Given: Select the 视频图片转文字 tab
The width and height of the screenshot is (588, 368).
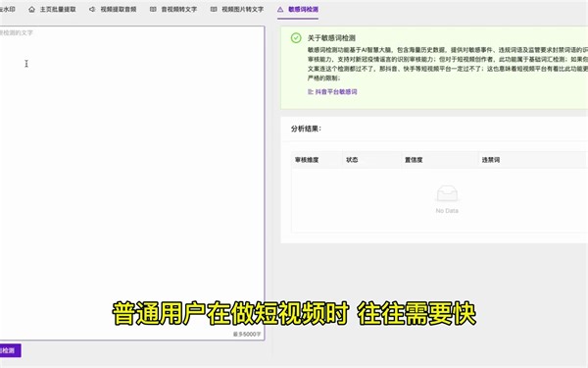Looking at the screenshot, I should click(242, 10).
